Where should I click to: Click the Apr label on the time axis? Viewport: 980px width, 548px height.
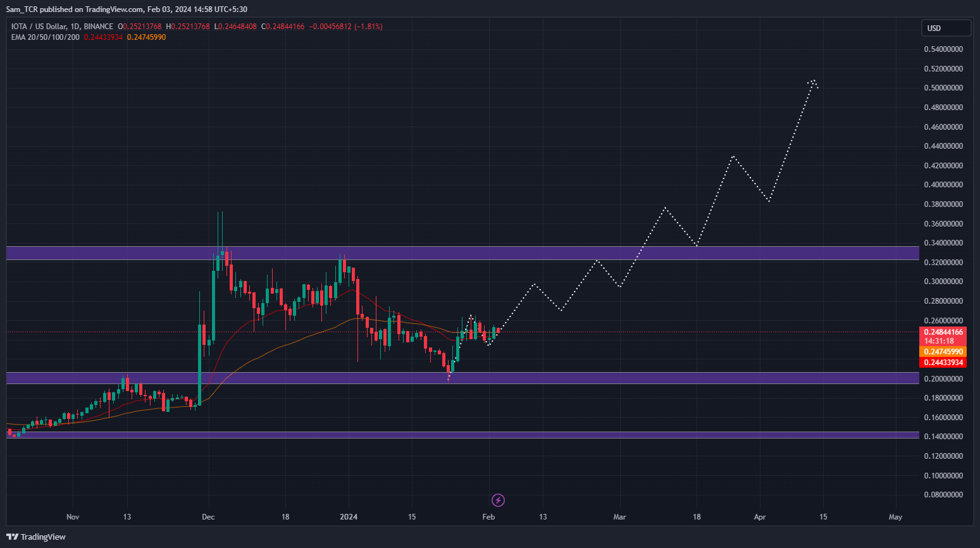[760, 517]
